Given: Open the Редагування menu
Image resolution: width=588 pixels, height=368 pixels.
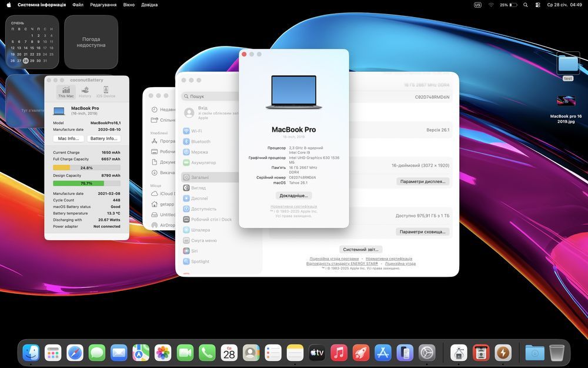Looking at the screenshot, I should [103, 5].
